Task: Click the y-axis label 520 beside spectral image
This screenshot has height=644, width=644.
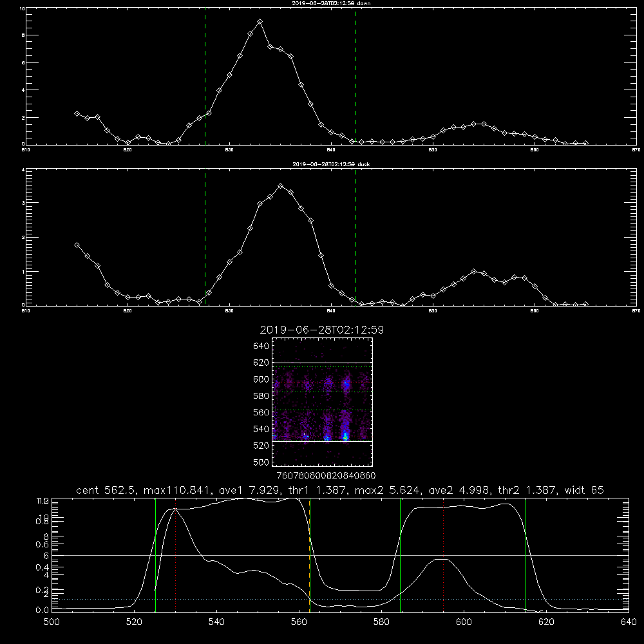Action: click(x=261, y=446)
